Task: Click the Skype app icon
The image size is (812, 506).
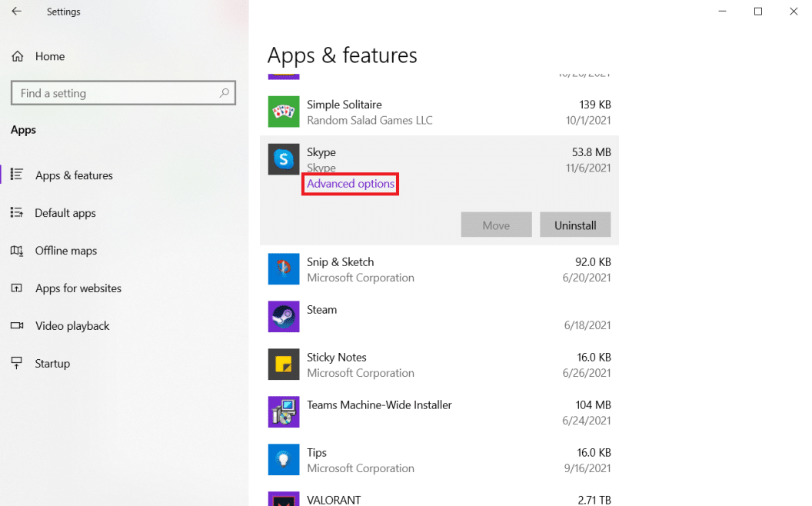Action: click(x=283, y=159)
